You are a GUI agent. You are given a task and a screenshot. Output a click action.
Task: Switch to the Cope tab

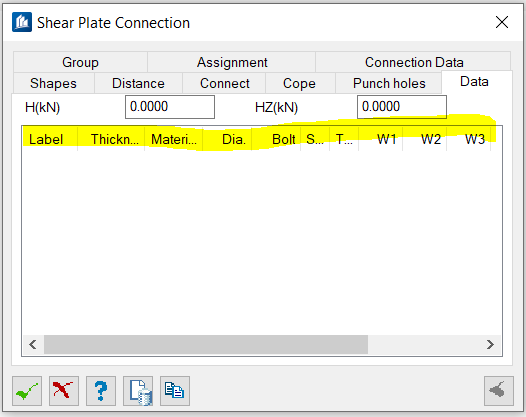[299, 83]
